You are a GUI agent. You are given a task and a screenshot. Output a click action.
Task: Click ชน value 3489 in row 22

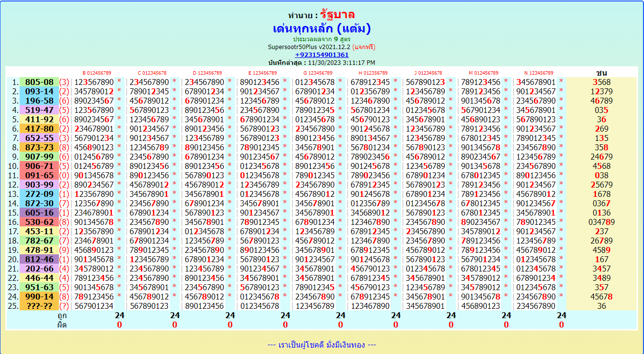coord(601,278)
